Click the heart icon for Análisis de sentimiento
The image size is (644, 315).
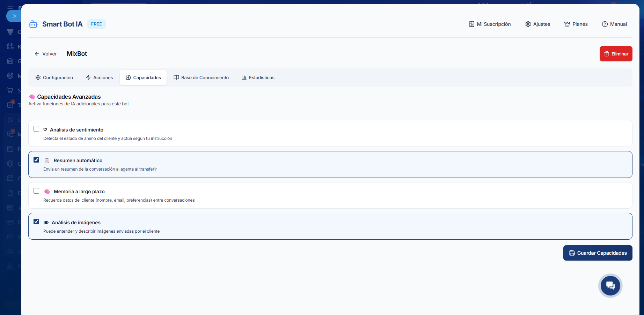(45, 130)
